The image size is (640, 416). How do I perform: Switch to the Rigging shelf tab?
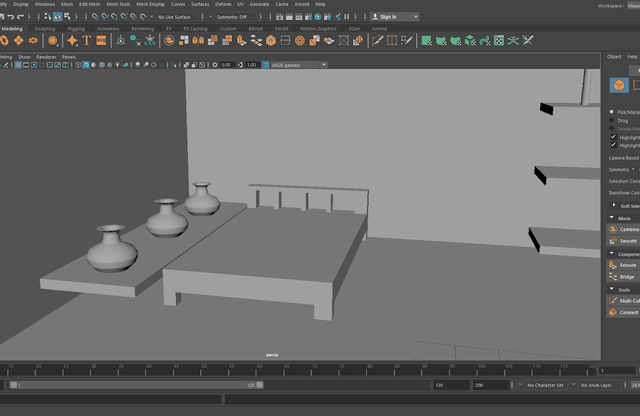click(x=76, y=29)
